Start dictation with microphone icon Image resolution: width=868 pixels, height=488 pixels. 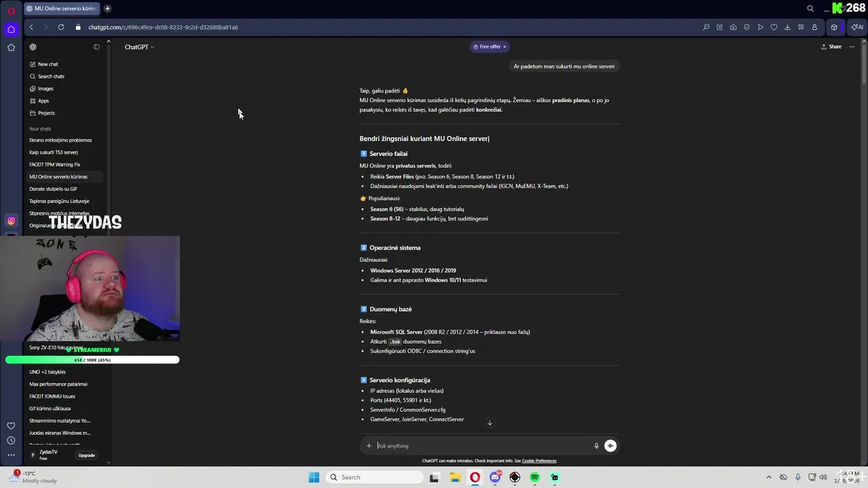pos(597,445)
